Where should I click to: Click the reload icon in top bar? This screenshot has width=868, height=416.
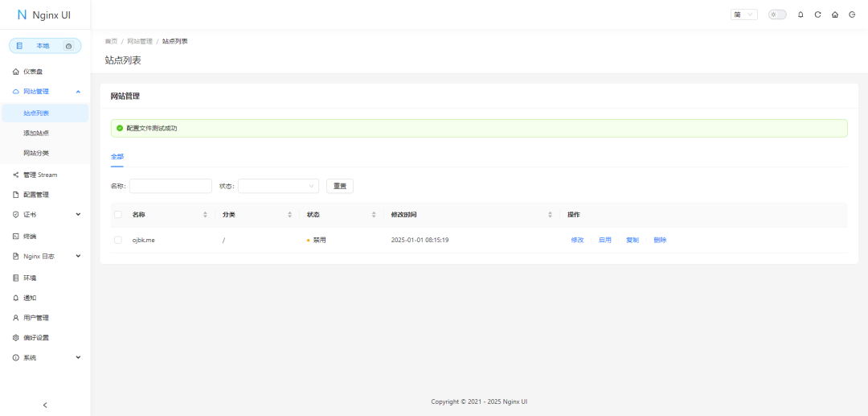point(817,14)
